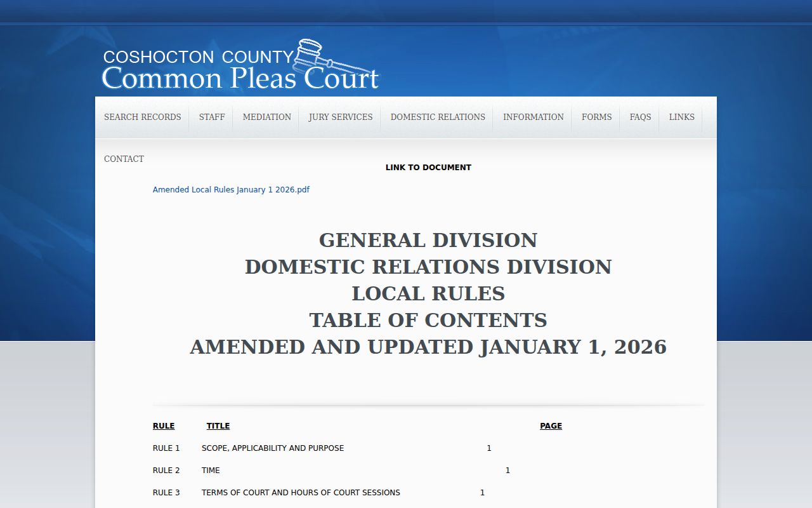The width and height of the screenshot is (812, 508).
Task: Click the PAGE column header
Action: 551,426
